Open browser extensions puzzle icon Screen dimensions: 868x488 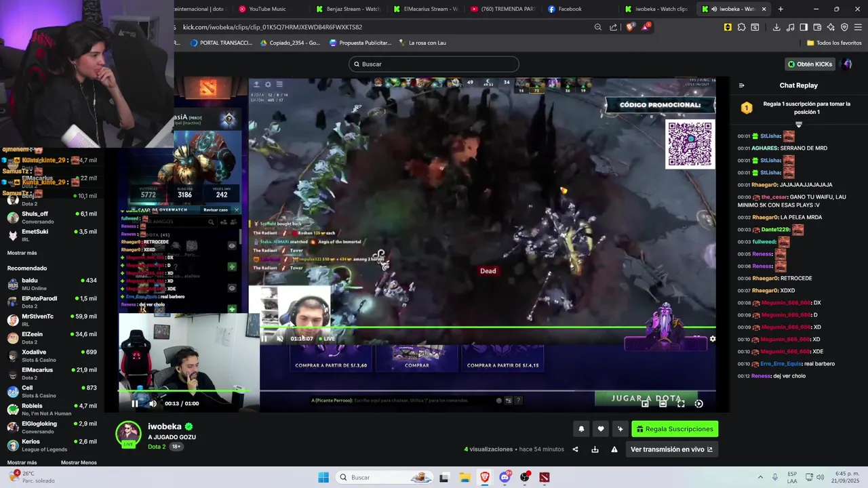pos(741,27)
